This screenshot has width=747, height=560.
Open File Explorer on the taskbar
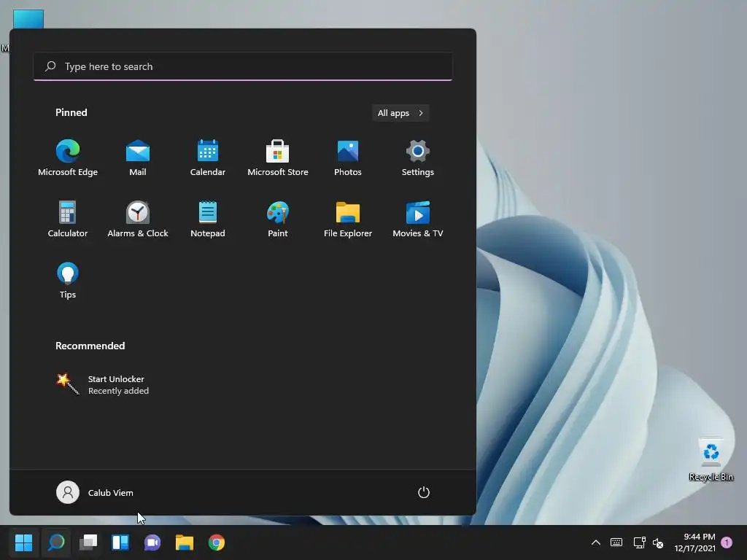pyautogui.click(x=185, y=542)
